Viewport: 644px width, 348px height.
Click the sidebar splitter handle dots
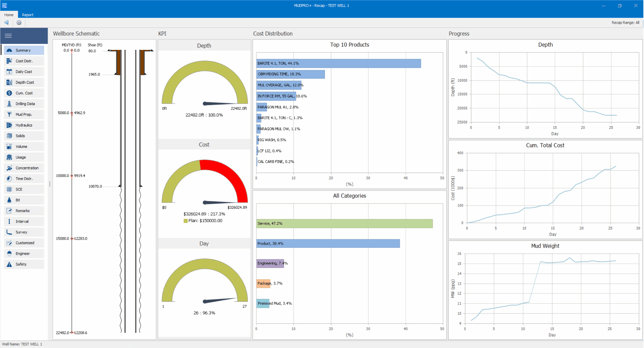(x=50, y=184)
